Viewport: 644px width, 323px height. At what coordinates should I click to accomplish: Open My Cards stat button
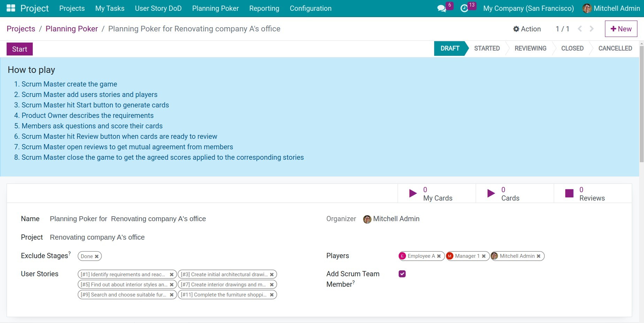point(437,194)
